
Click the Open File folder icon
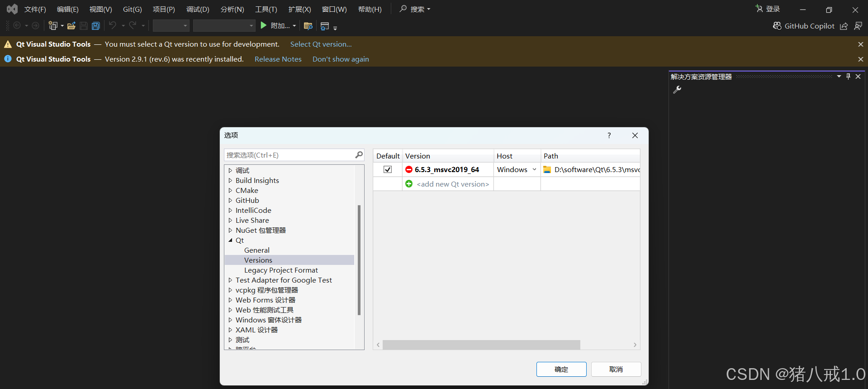[71, 26]
